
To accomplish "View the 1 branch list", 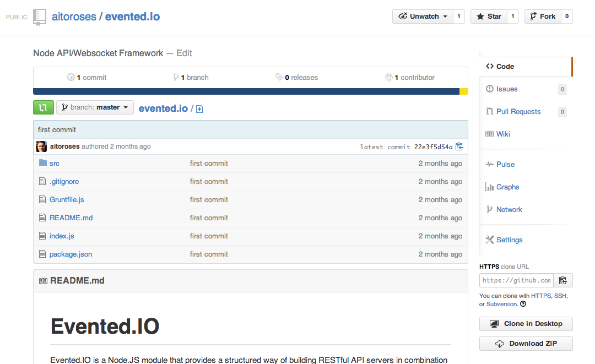I will click(191, 77).
